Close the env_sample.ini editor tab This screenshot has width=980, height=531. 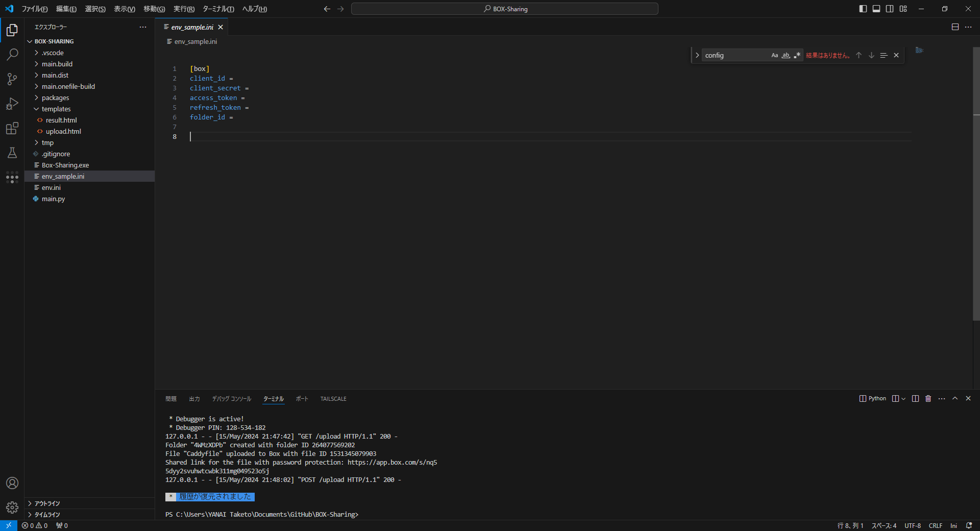point(220,27)
